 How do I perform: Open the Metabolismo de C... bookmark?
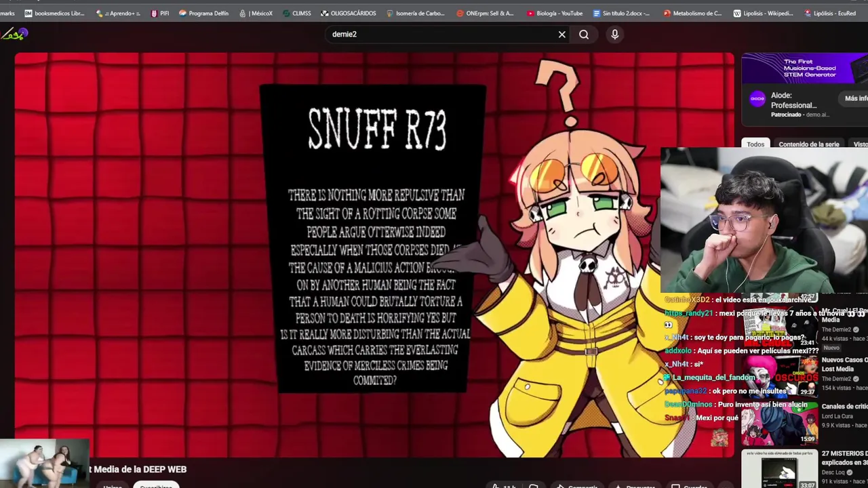692,13
